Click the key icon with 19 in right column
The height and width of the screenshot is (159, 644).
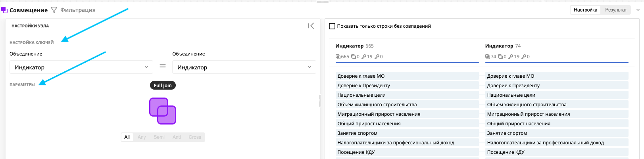click(511, 57)
